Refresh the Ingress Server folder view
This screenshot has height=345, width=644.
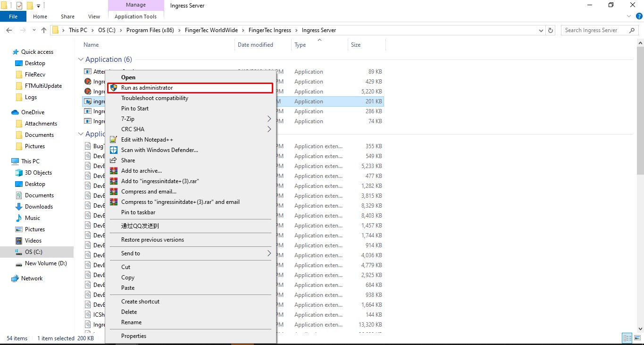[x=551, y=30]
